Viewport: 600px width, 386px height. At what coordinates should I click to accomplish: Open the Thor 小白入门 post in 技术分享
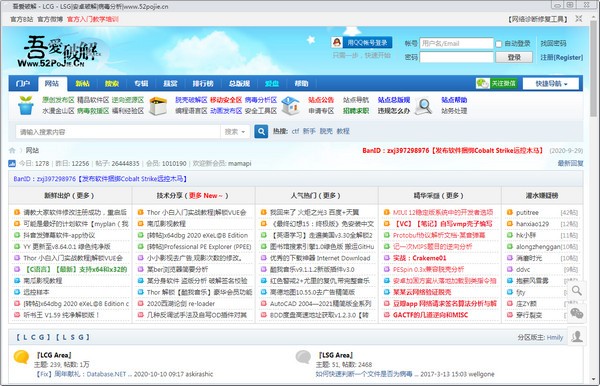tap(196, 212)
